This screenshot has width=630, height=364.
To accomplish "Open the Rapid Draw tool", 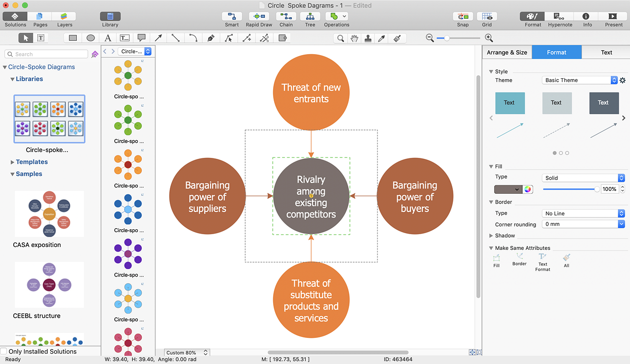I will (x=259, y=16).
